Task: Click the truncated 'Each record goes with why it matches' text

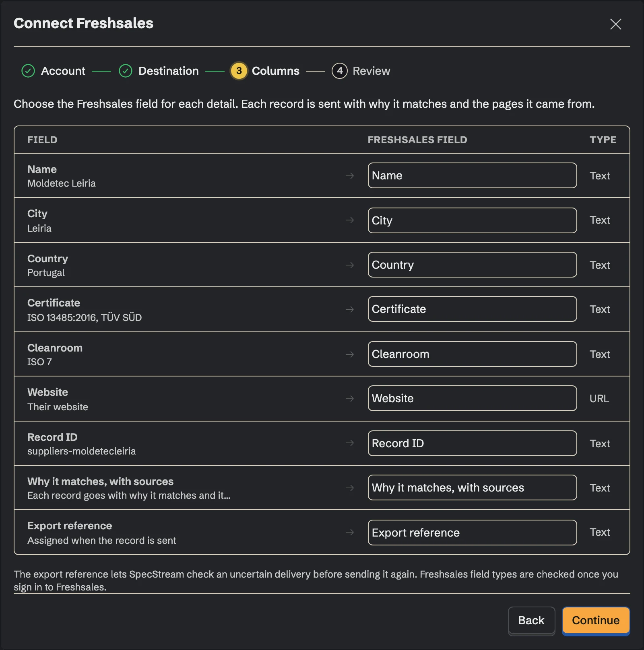Action: (x=129, y=496)
